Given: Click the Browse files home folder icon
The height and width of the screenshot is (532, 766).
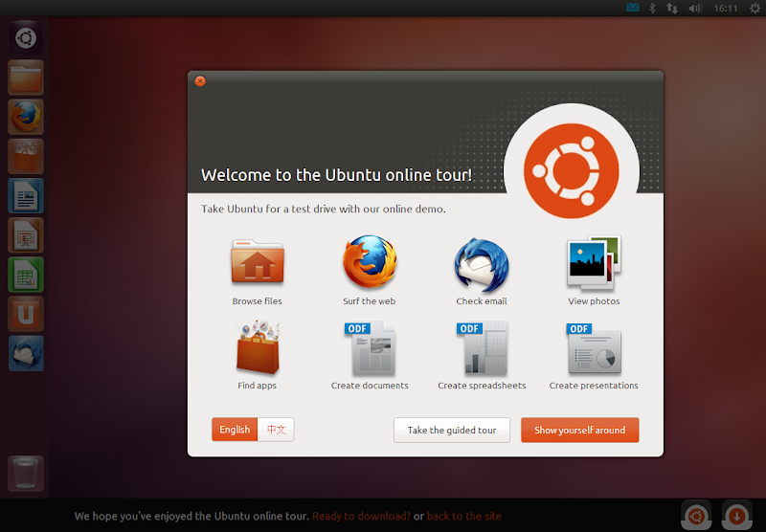Looking at the screenshot, I should (x=258, y=261).
